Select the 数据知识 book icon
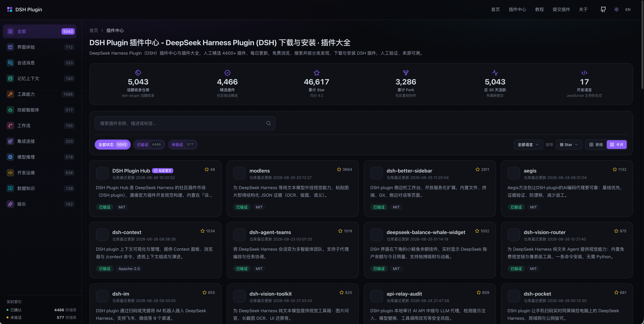Viewport: 644px width, 324px height. click(x=10, y=188)
